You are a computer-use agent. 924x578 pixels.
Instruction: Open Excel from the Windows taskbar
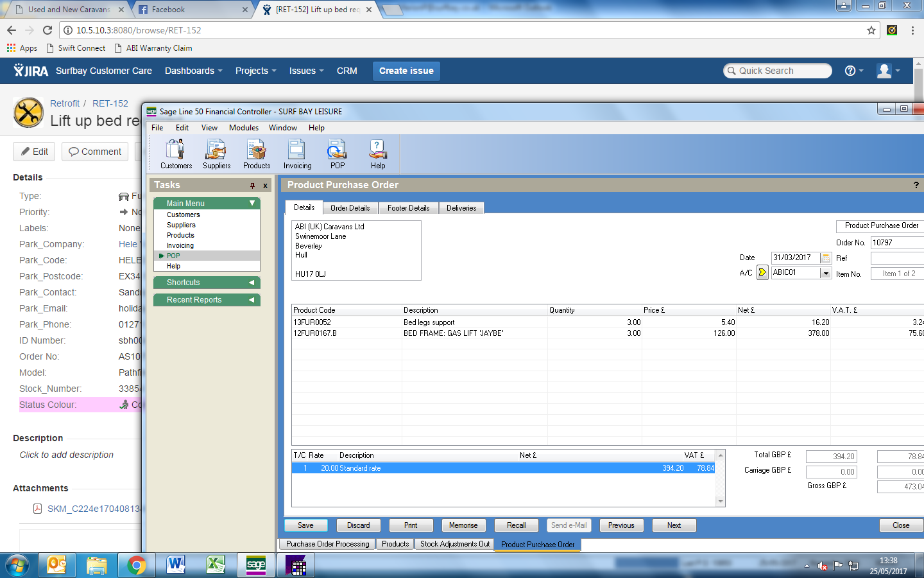[216, 565]
